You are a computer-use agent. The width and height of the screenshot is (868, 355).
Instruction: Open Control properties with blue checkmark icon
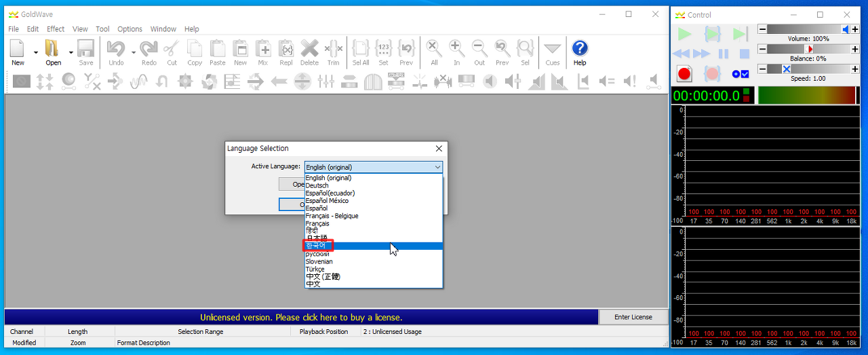click(x=740, y=73)
